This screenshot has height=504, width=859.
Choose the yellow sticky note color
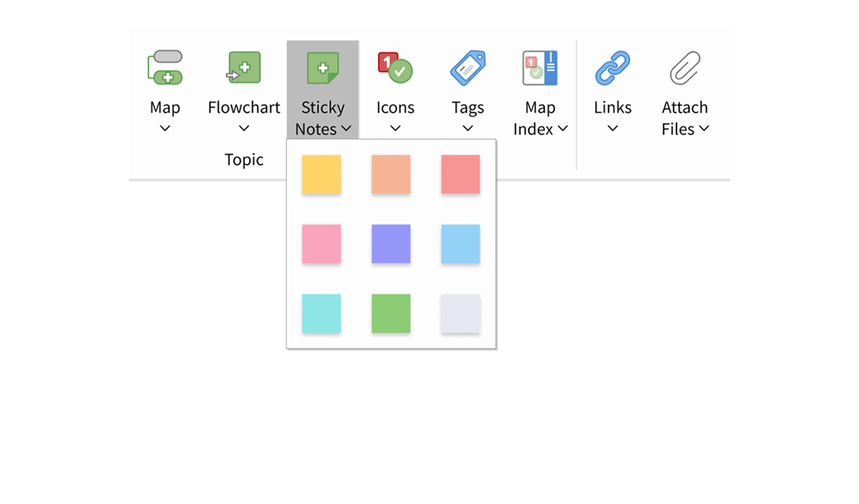click(321, 174)
